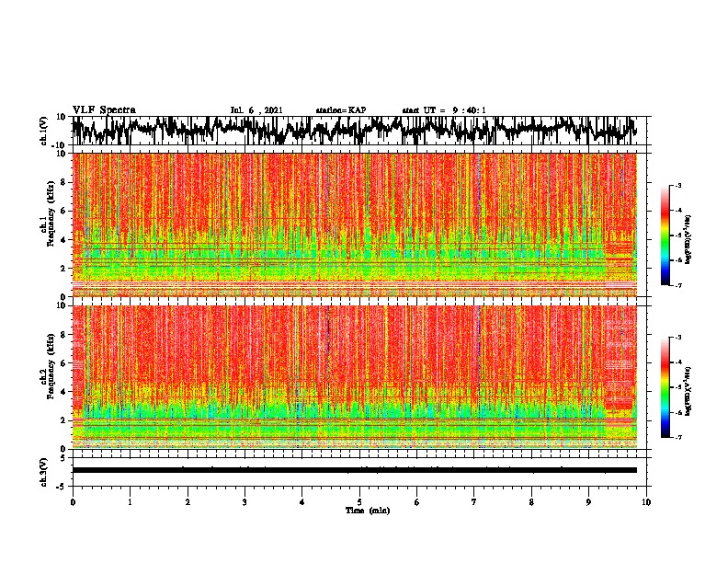Click the '-3' label on ch.1 color bar

[677, 186]
